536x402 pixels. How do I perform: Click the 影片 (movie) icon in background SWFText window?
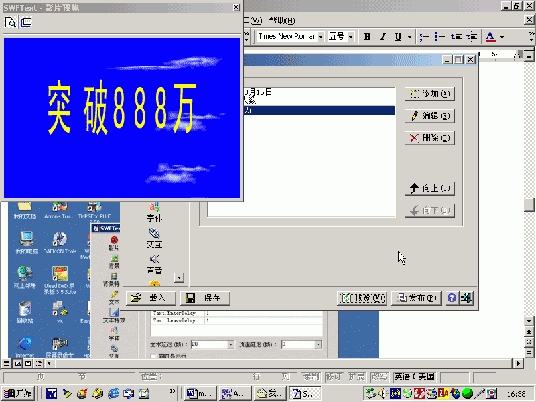click(114, 243)
